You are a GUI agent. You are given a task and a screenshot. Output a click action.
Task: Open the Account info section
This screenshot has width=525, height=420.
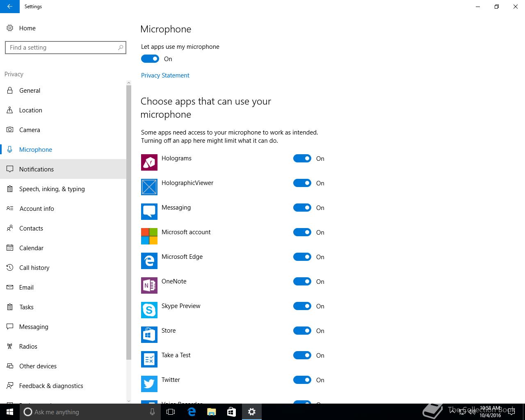(x=63, y=208)
